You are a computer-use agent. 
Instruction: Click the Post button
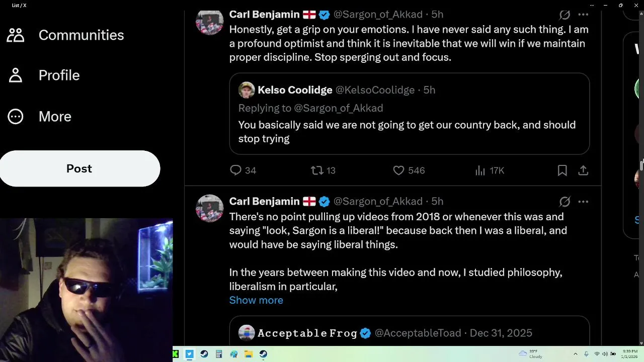click(79, 168)
